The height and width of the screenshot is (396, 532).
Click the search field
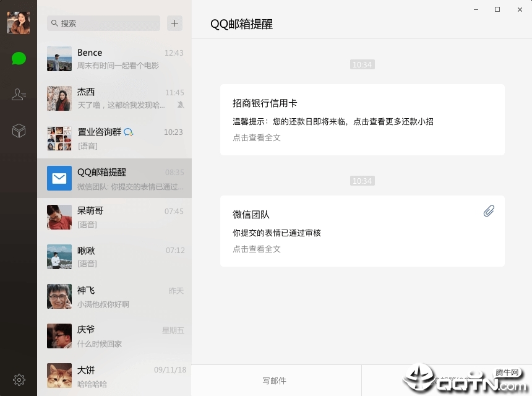click(x=103, y=23)
